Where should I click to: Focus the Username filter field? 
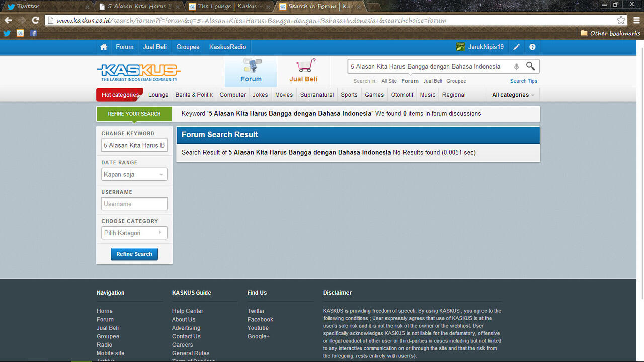pos(134,204)
